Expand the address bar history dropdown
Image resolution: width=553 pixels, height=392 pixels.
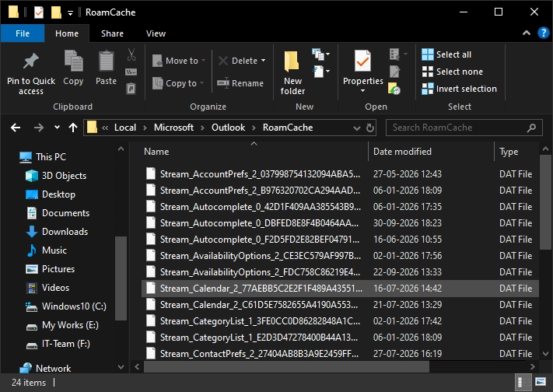pyautogui.click(x=356, y=128)
